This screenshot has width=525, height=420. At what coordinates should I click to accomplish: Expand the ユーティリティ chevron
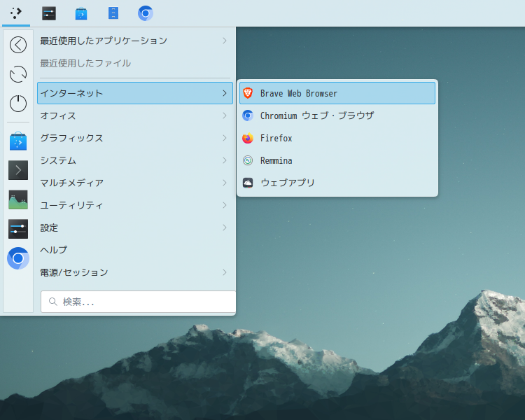(225, 205)
